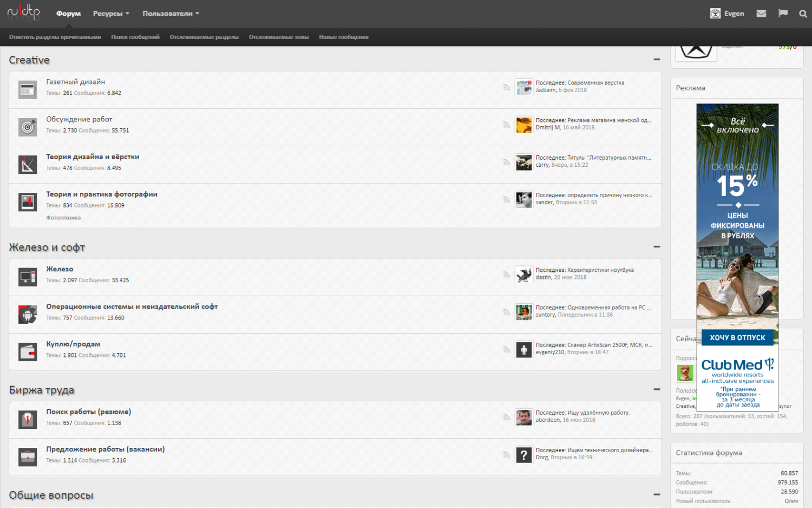Click the Evgen avatar in the header
Screen dimensions: 812x508
coord(715,14)
